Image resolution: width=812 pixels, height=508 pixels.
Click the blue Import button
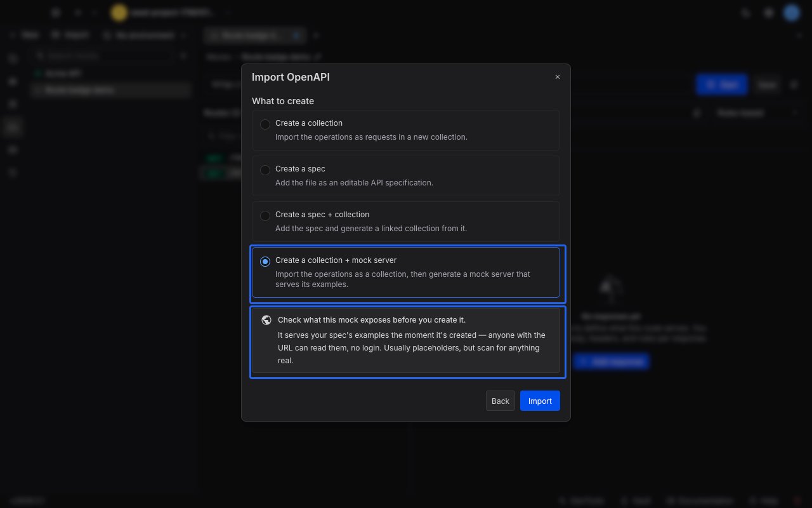[x=540, y=401]
